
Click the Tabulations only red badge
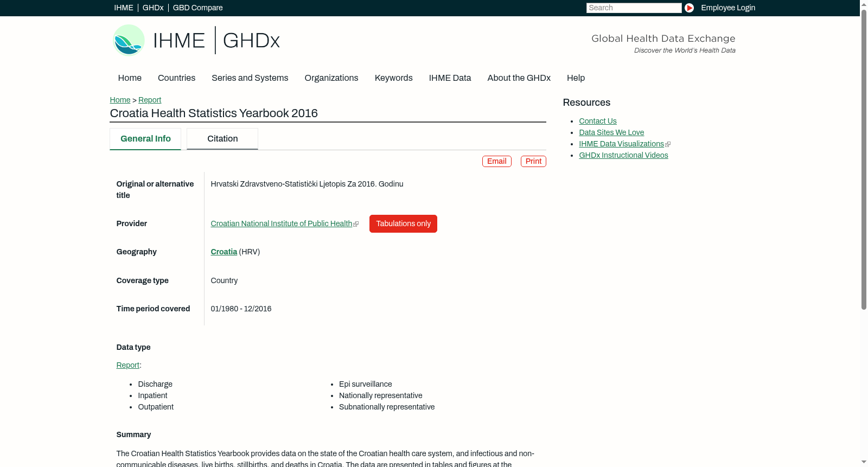(403, 223)
